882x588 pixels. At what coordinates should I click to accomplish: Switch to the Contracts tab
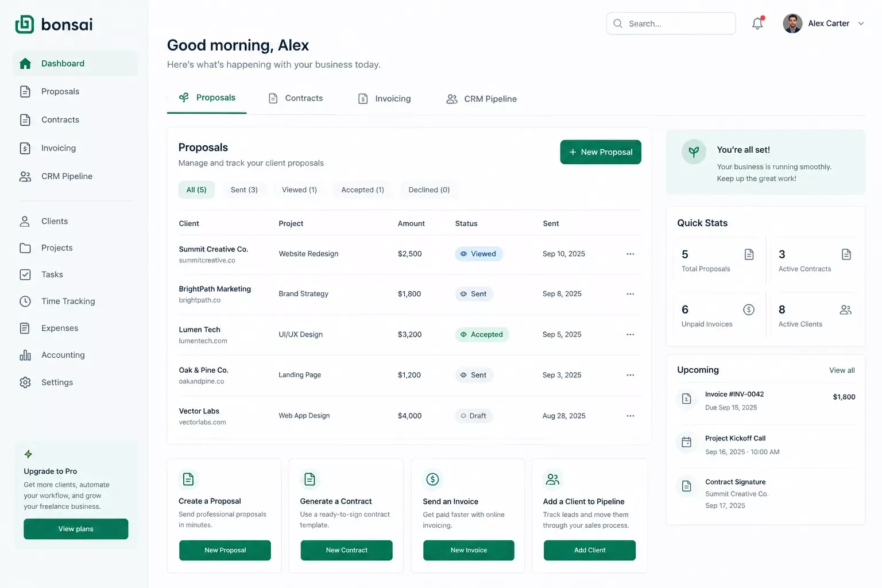(x=296, y=99)
